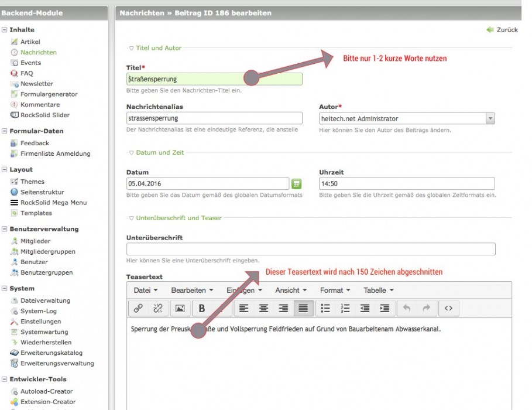Apply justified alignment to text

point(303,308)
